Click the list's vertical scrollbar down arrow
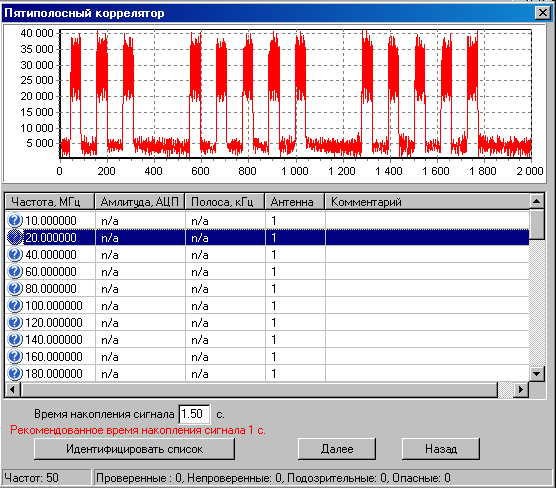The image size is (556, 488). (536, 373)
